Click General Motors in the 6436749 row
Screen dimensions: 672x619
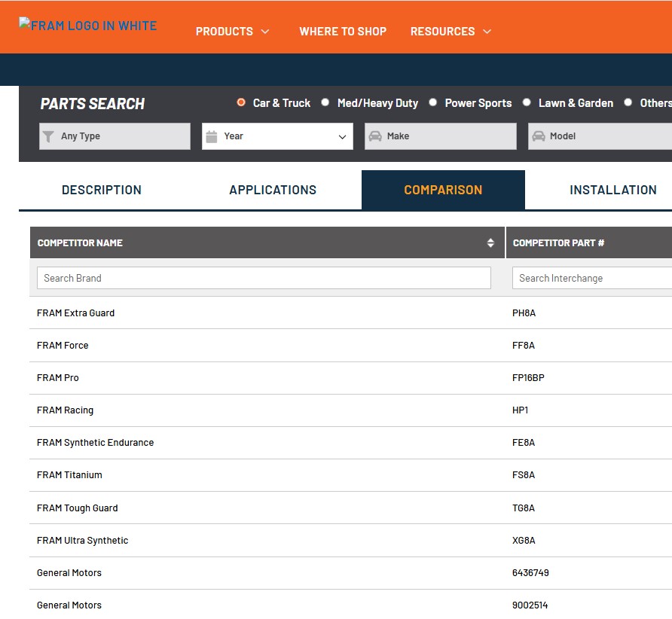(x=69, y=573)
